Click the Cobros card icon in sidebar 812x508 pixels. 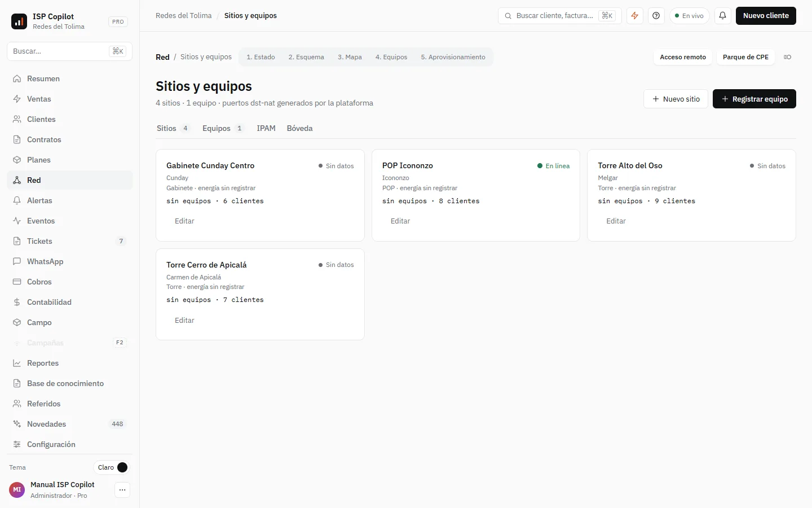pyautogui.click(x=17, y=282)
